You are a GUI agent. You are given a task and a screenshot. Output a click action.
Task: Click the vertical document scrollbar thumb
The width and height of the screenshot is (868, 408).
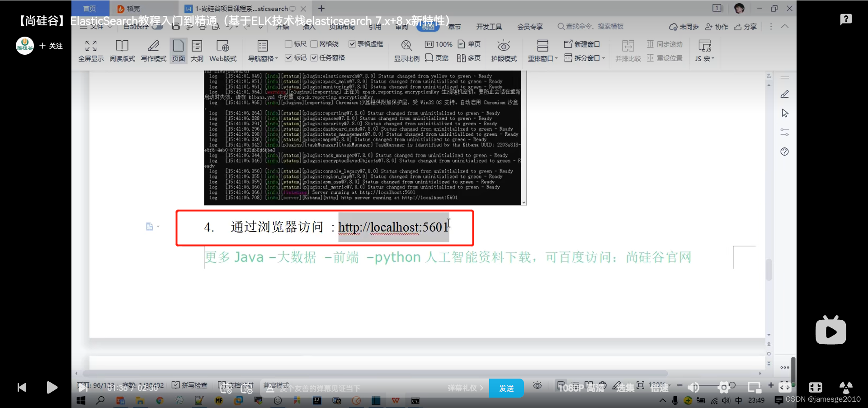click(x=769, y=270)
